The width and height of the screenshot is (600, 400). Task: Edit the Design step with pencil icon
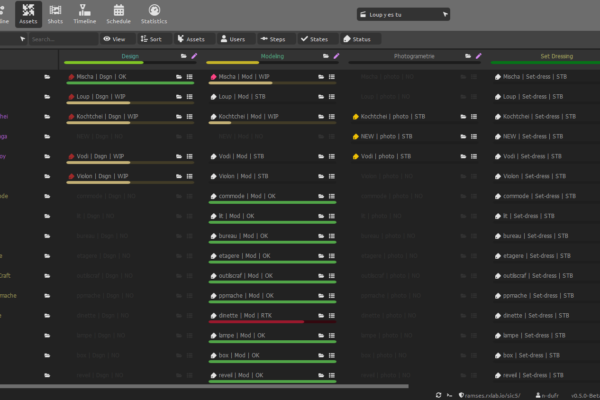(x=195, y=57)
